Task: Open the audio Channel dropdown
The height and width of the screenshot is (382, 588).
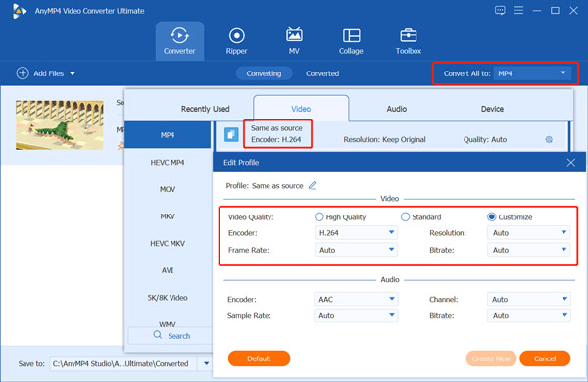Action: (x=529, y=299)
